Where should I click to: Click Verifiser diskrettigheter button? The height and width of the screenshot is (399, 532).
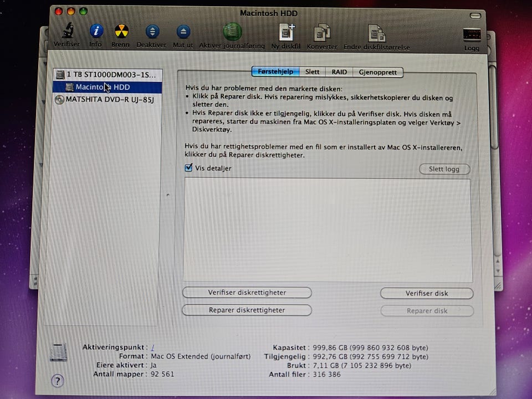pos(247,293)
